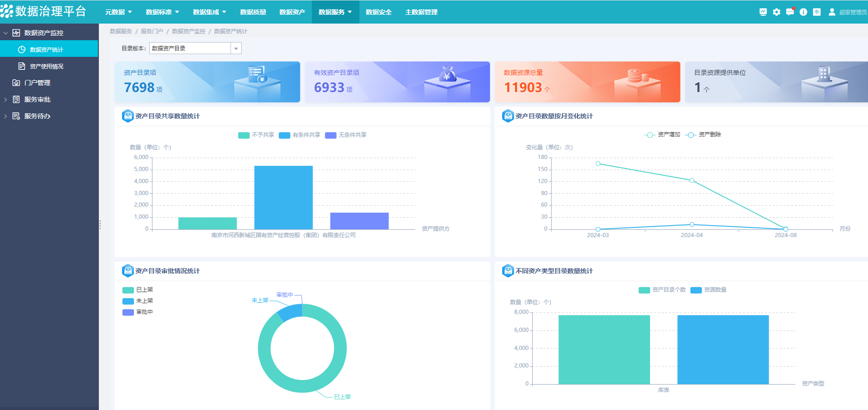Screen dimensions: 868x410
Task: Open the 数据安全 top menu
Action: point(379,12)
